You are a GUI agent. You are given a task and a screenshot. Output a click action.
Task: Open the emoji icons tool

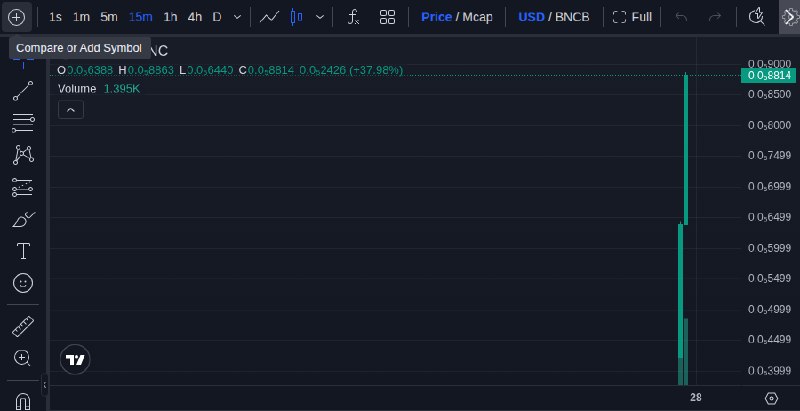coord(23,283)
